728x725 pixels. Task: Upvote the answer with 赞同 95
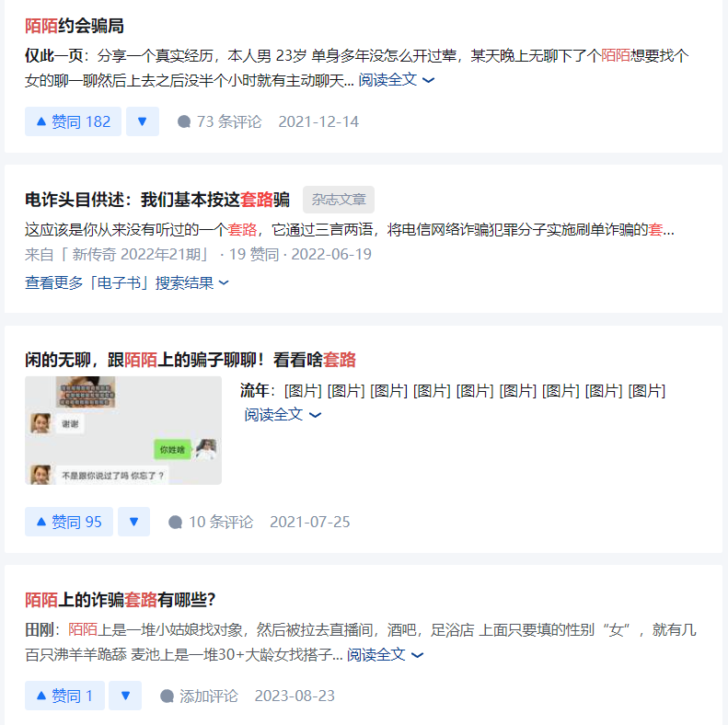pos(69,522)
